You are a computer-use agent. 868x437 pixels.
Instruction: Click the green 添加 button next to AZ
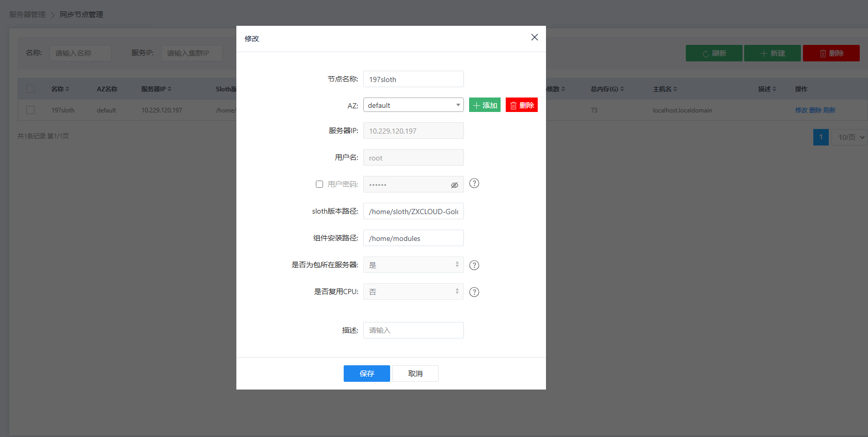[485, 105]
